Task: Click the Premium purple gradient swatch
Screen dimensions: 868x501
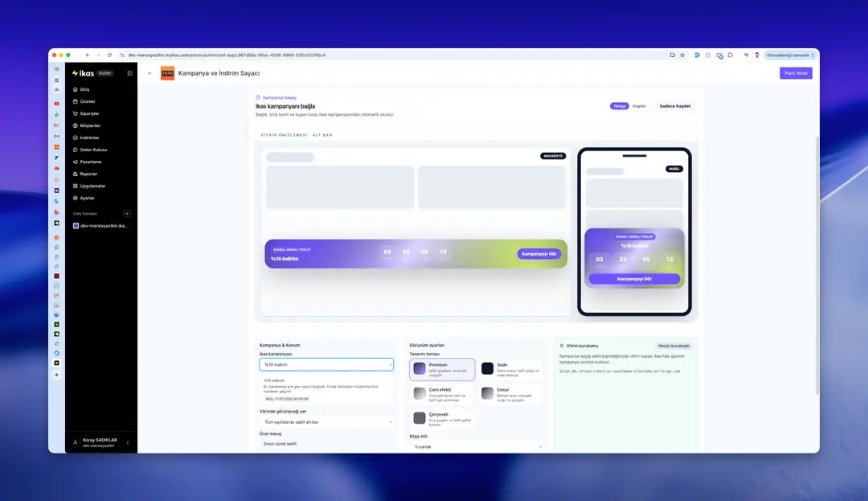Action: (x=420, y=368)
